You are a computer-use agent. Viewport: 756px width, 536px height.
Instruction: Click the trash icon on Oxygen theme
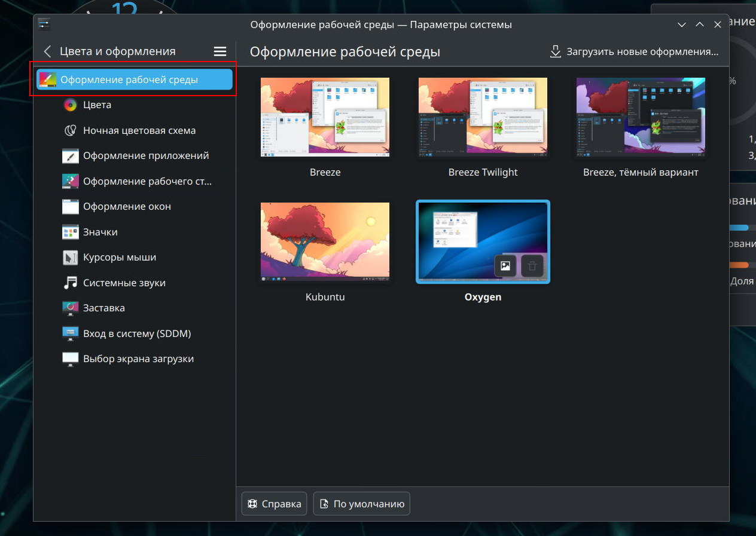[x=532, y=266]
